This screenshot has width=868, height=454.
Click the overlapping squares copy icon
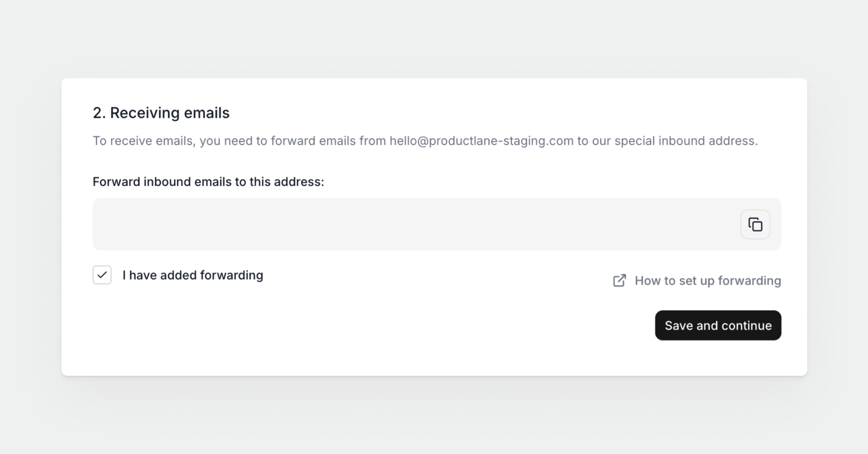click(x=755, y=224)
